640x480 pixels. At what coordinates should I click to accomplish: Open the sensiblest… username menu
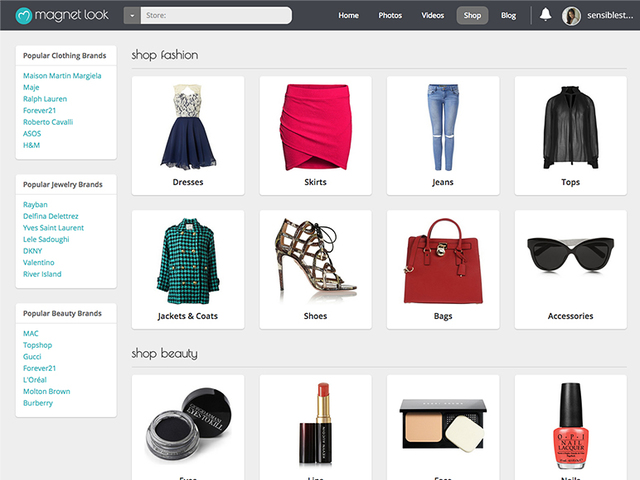(x=610, y=16)
